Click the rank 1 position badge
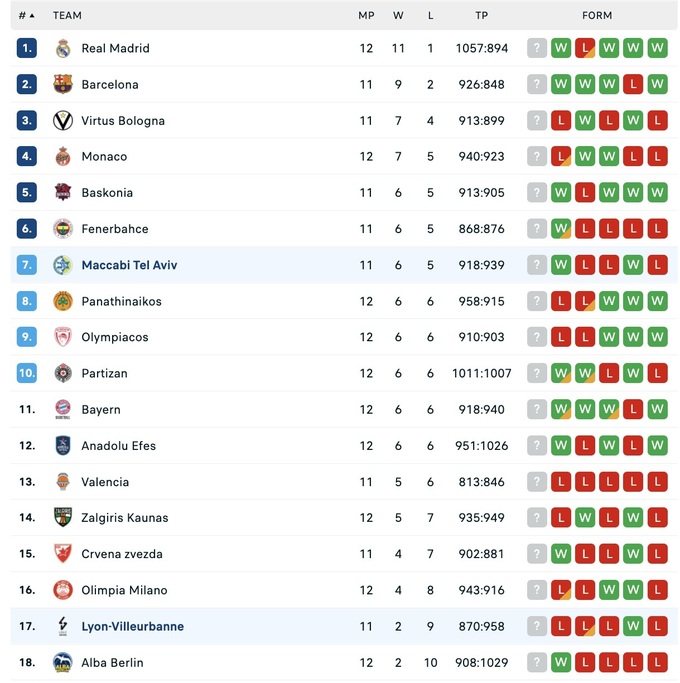Viewport: 680px width, 683px height. 27,48
